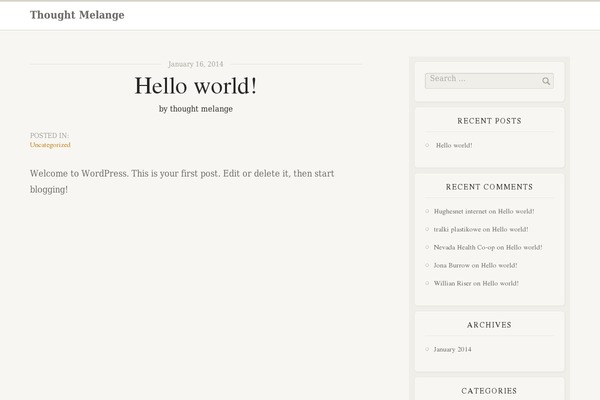Open the Thought Melange site title

tap(77, 15)
